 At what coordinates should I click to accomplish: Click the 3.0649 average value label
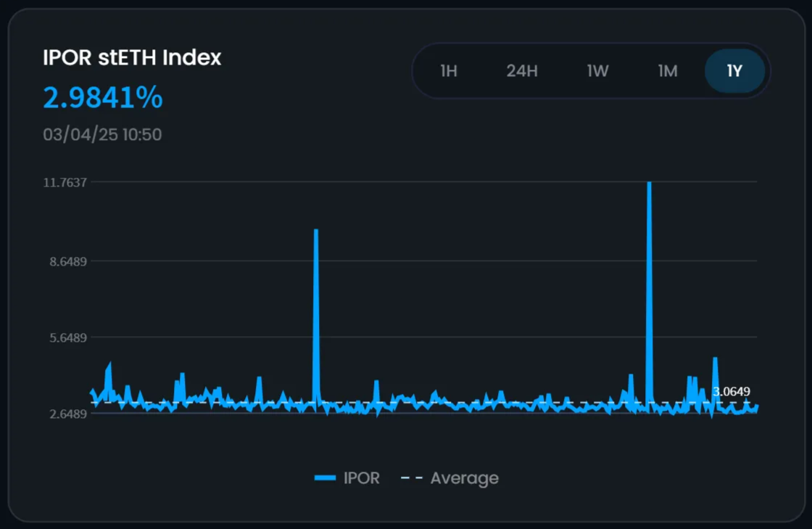732,392
